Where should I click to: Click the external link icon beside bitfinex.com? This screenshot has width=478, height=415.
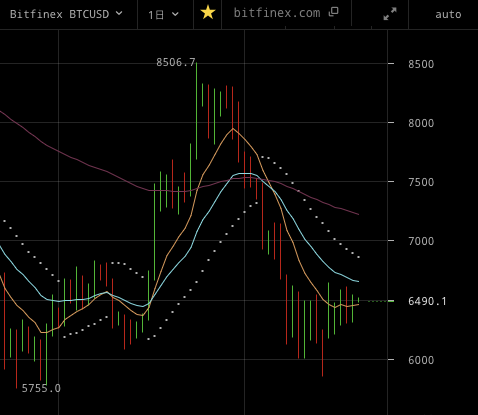333,12
